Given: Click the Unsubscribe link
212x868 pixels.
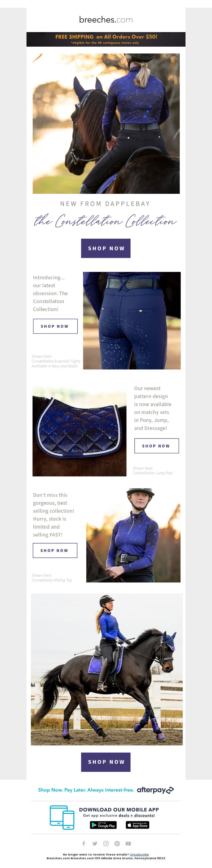Looking at the screenshot, I should (x=139, y=854).
